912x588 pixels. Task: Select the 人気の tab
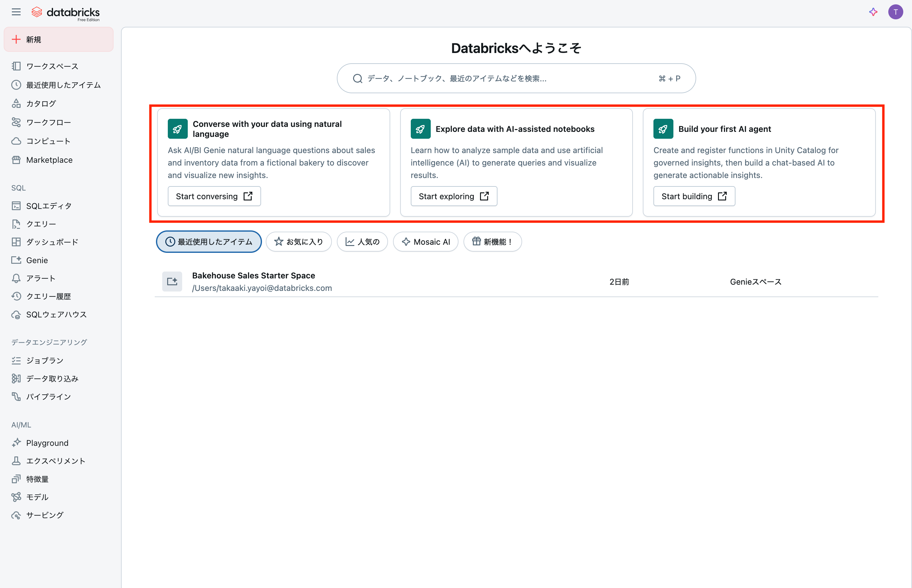362,242
